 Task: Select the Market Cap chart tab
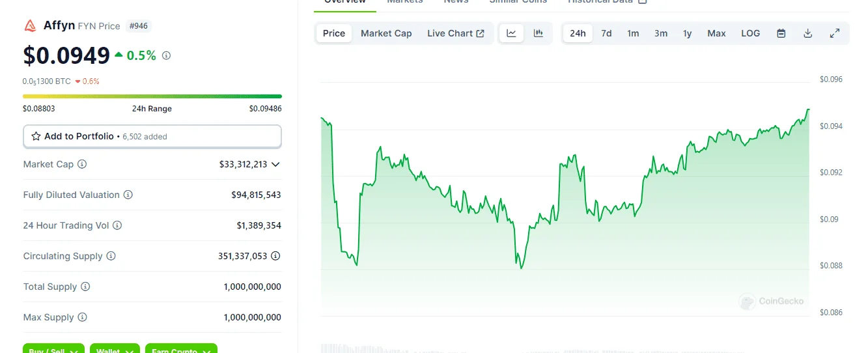tap(386, 33)
